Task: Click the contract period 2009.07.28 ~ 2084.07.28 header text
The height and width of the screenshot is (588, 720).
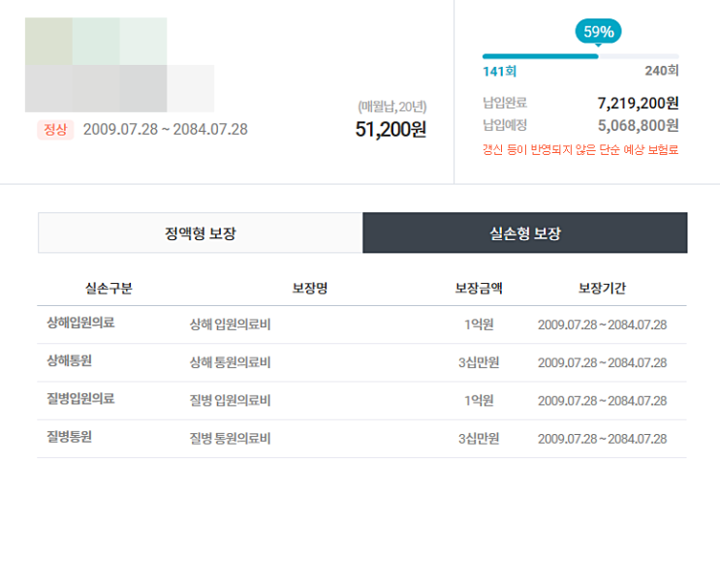Action: (x=166, y=130)
